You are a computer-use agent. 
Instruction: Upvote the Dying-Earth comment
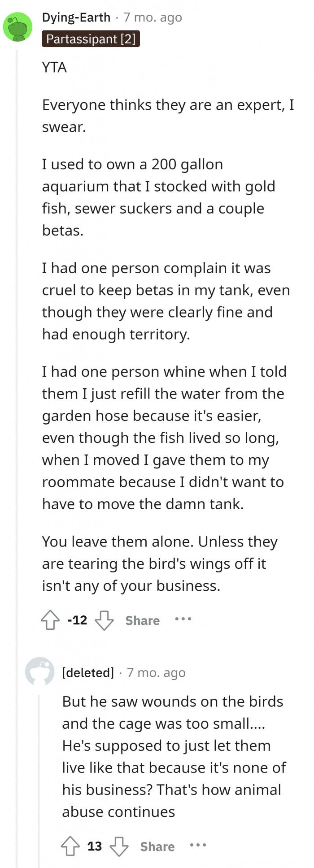(x=50, y=620)
